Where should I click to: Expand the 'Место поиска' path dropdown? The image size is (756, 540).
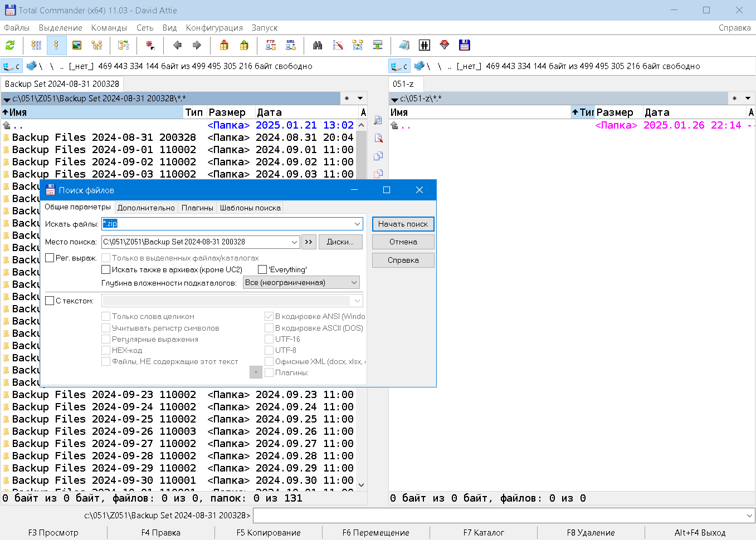coord(294,242)
